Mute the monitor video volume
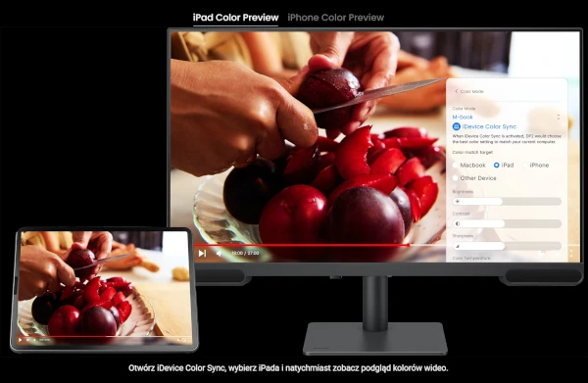The height and width of the screenshot is (383, 588). tap(219, 254)
